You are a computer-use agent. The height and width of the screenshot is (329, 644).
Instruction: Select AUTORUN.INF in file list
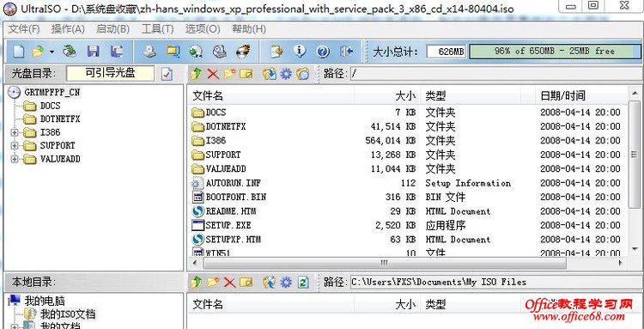click(x=233, y=183)
